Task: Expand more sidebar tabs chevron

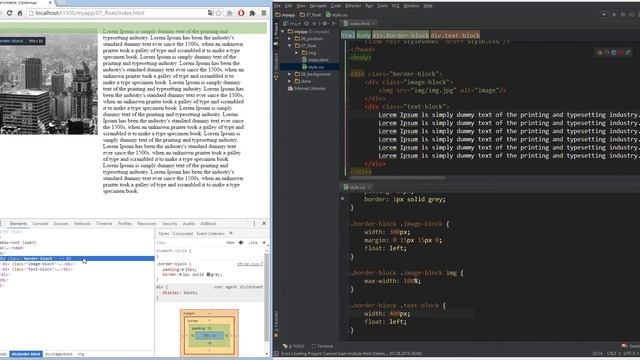Action: [x=231, y=233]
